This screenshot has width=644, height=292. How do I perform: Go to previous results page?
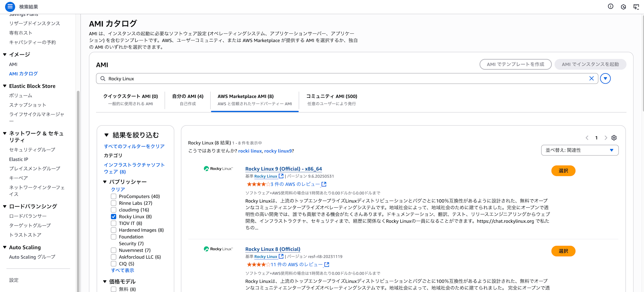(x=587, y=138)
